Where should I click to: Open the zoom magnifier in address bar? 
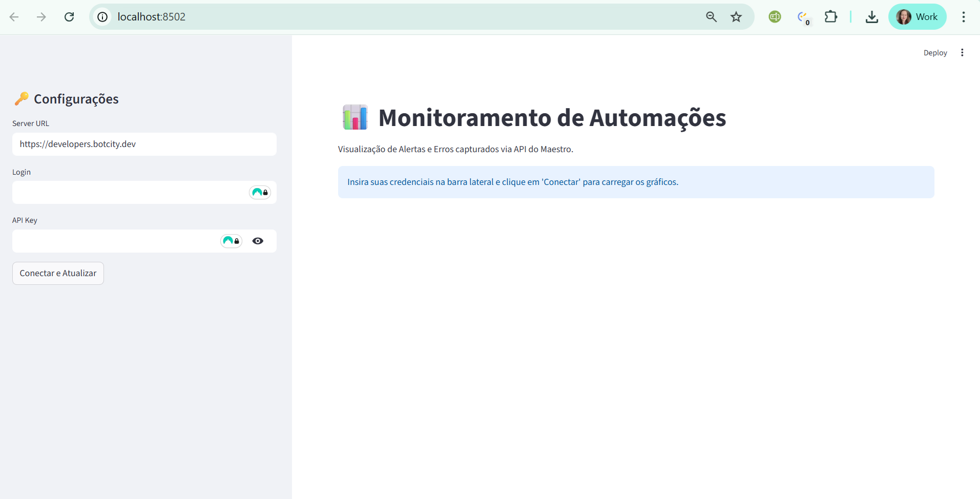point(711,17)
